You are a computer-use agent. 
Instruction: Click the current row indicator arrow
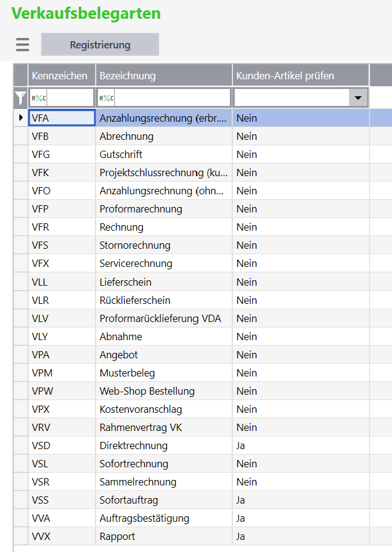[21, 118]
